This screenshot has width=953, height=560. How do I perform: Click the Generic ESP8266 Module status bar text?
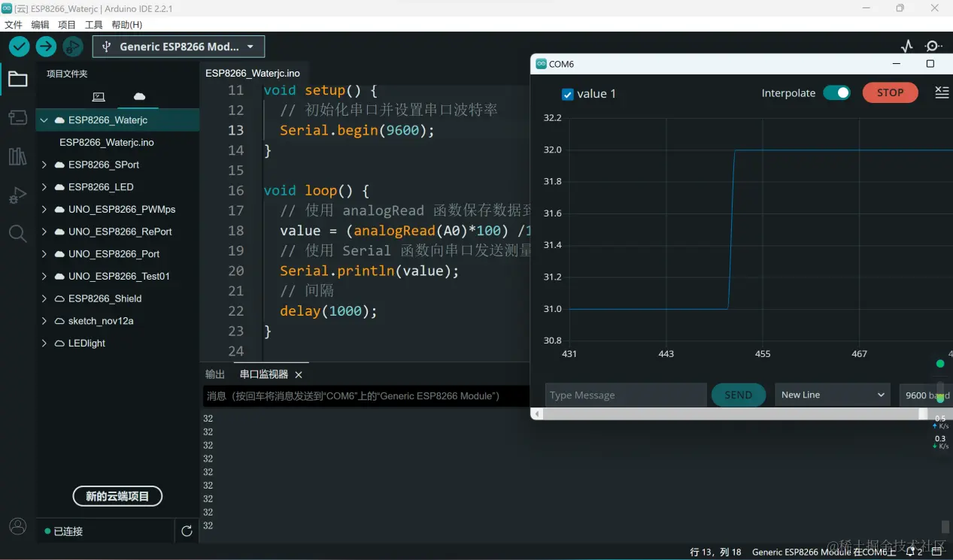tap(824, 552)
